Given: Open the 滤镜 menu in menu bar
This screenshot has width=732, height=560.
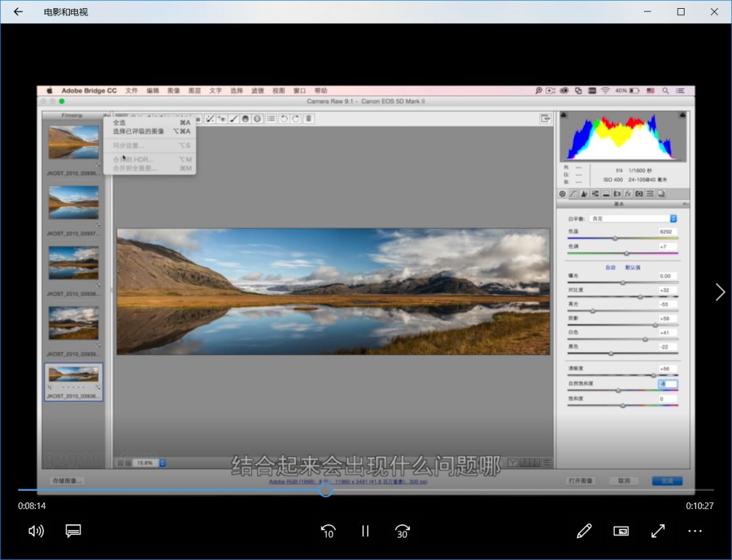Looking at the screenshot, I should tap(257, 91).
